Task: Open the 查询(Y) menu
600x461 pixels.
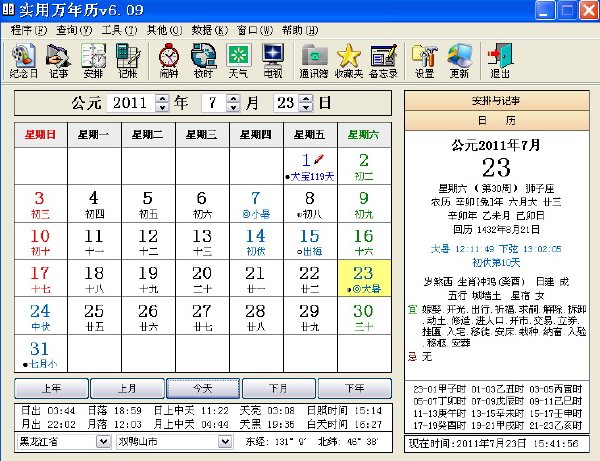Action: click(x=74, y=30)
